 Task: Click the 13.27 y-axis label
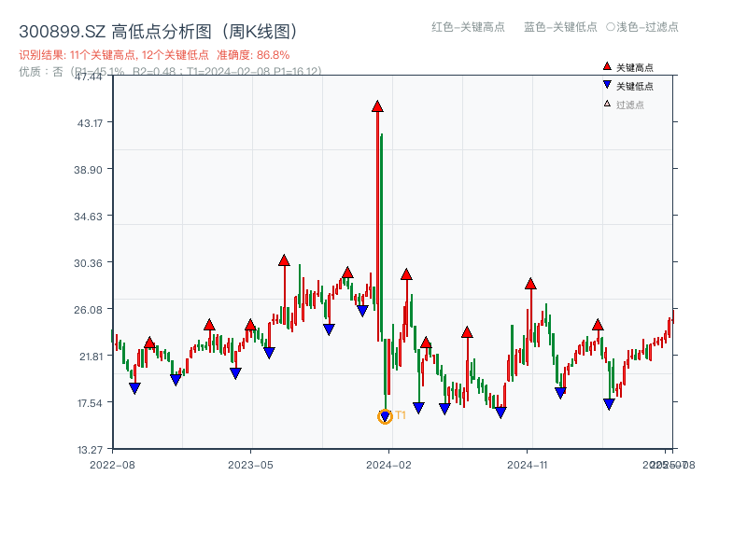(90, 450)
